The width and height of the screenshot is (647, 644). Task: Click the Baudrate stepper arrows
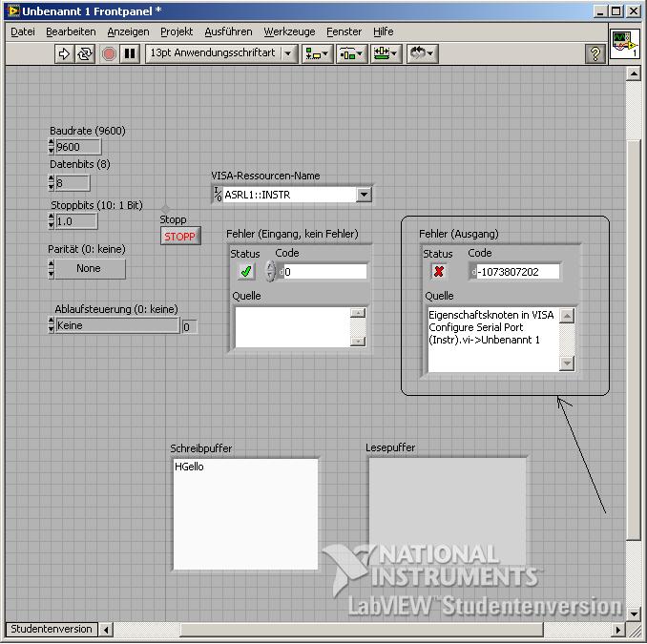pyautogui.click(x=52, y=147)
